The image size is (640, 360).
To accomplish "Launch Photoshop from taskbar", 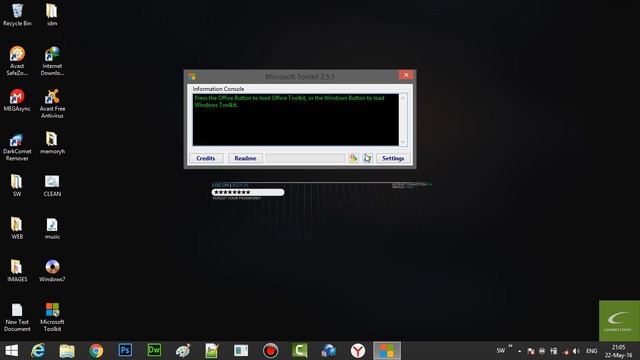I will (x=125, y=351).
